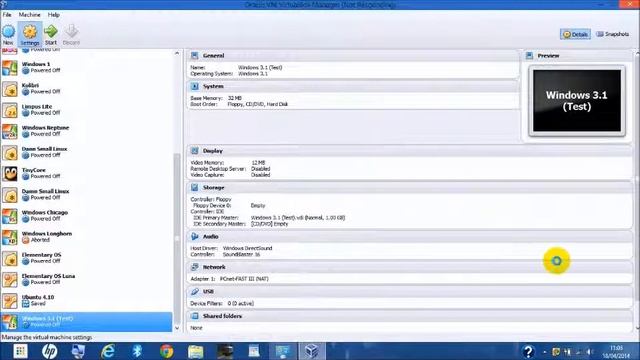This screenshot has height=360, width=640.
Task: Switch to Details view
Action: (x=576, y=34)
